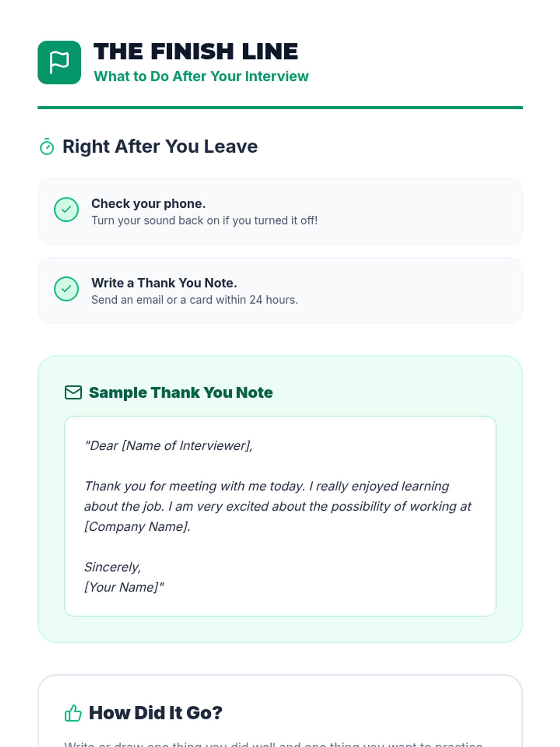Click the Right After You Leave heading
This screenshot has height=747, width=560.
[160, 147]
